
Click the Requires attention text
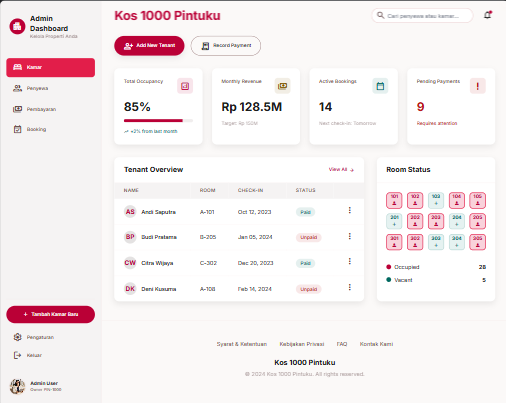[437, 123]
